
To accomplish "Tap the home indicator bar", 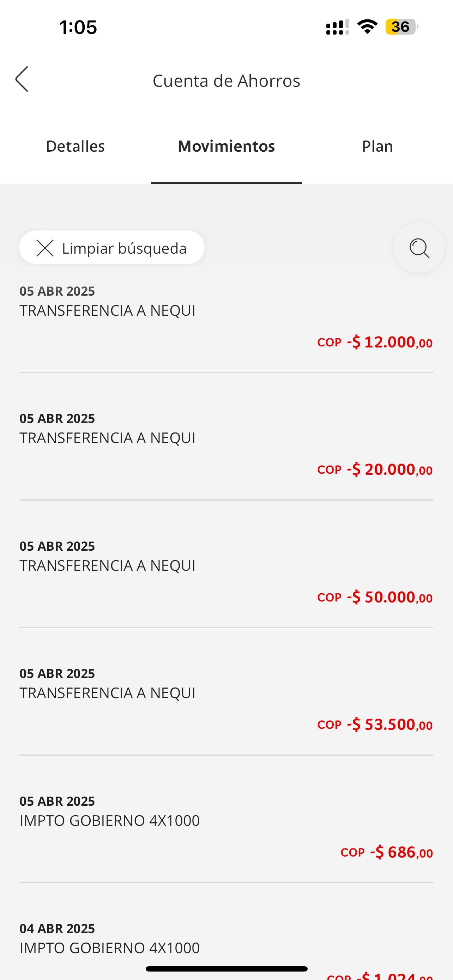I will [x=226, y=969].
